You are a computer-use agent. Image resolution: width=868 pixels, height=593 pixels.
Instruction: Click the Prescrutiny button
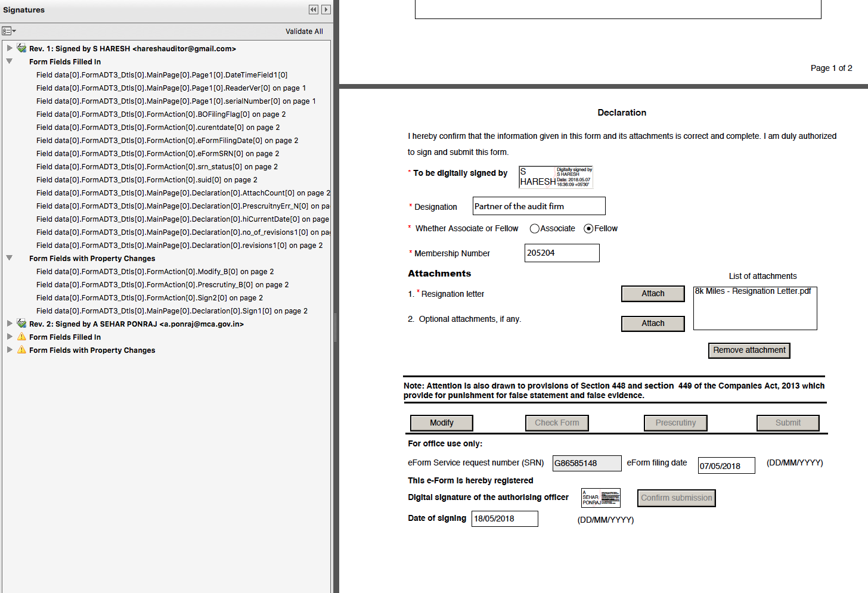tap(675, 423)
